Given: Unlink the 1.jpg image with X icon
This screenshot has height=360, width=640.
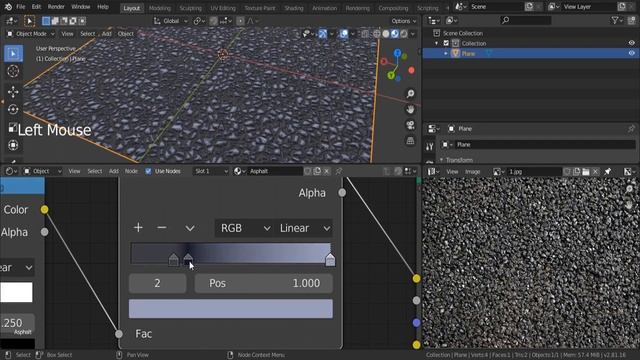Looking at the screenshot, I should click(596, 172).
